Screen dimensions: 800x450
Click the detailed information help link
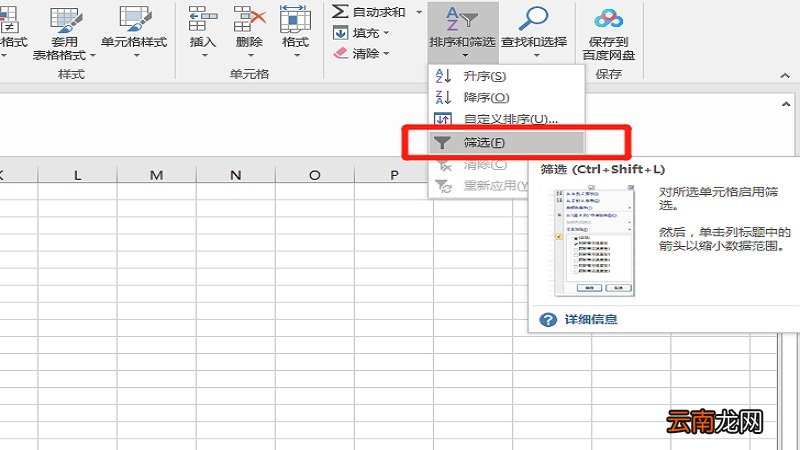pos(591,319)
